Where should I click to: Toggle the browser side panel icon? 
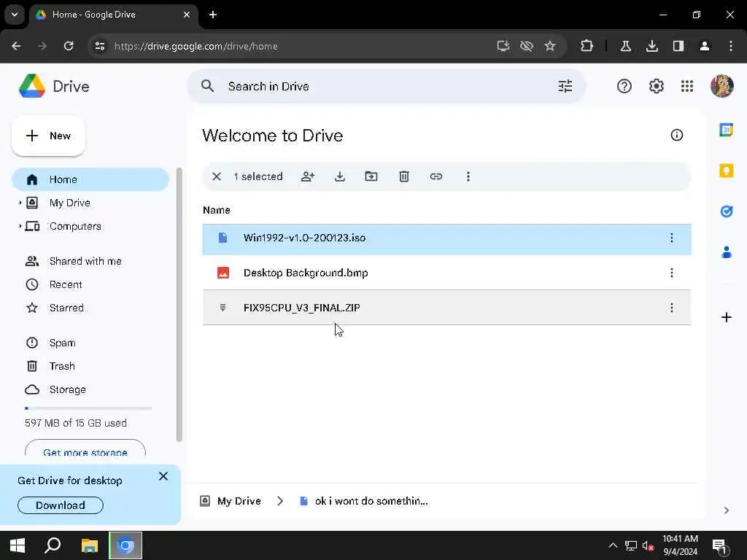[x=678, y=46]
